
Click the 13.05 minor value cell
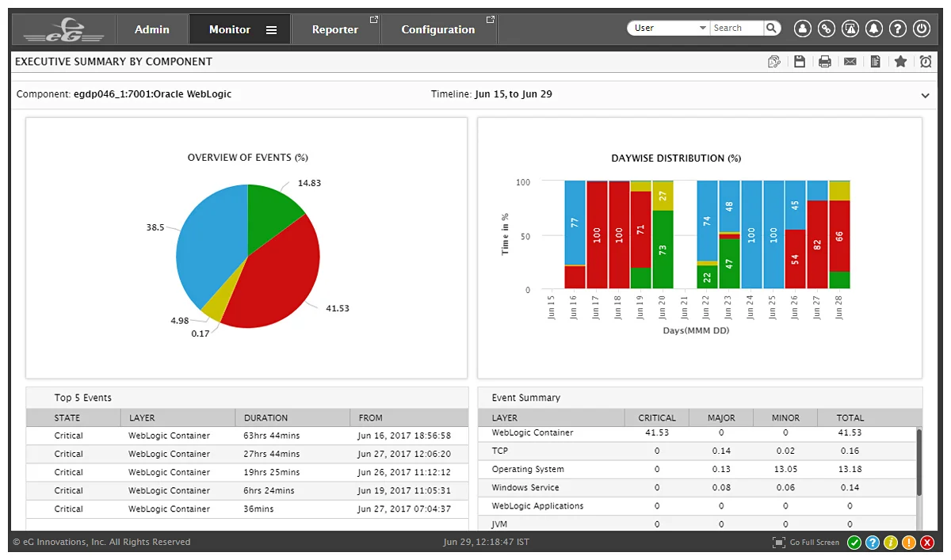coord(785,469)
